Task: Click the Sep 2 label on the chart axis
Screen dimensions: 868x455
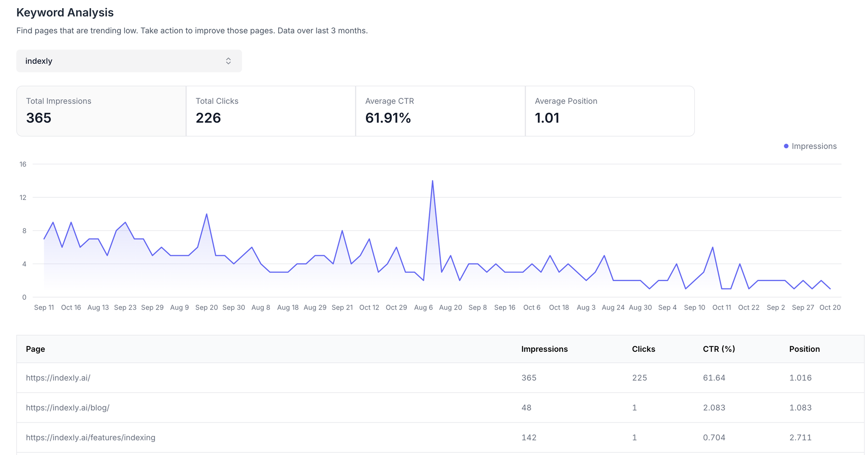Action: (776, 308)
